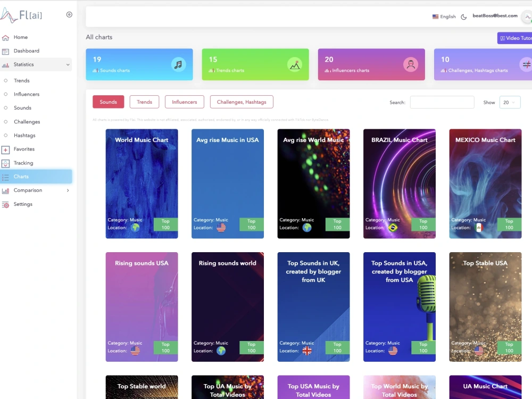Open the Video Tutorial button

click(514, 38)
